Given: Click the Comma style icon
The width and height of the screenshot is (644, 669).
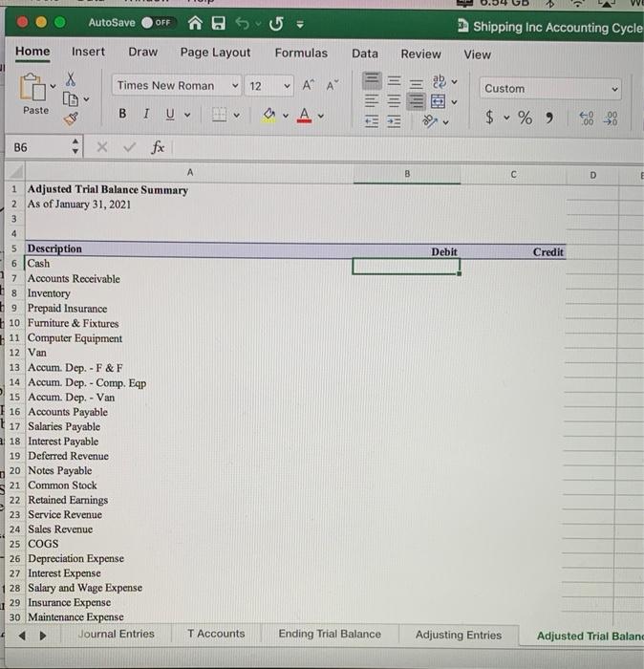Looking at the screenshot, I should [549, 118].
